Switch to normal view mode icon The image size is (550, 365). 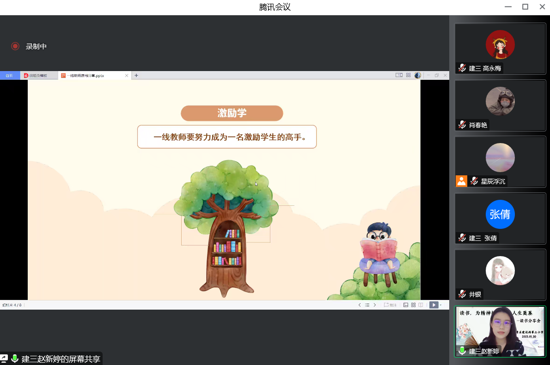pos(405,305)
